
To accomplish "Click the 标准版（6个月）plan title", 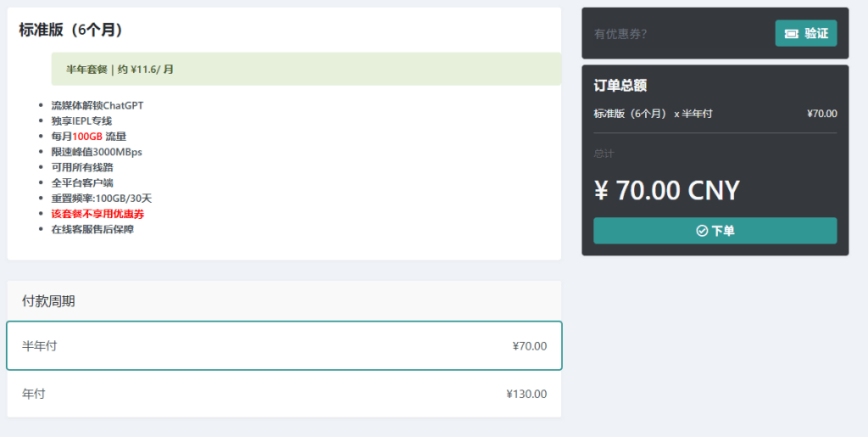I will [71, 30].
